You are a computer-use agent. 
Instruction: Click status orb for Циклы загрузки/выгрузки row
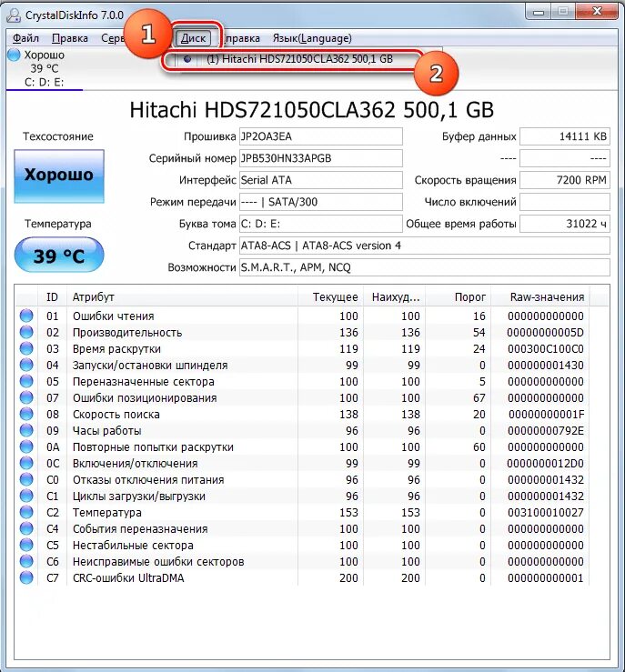[x=26, y=496]
